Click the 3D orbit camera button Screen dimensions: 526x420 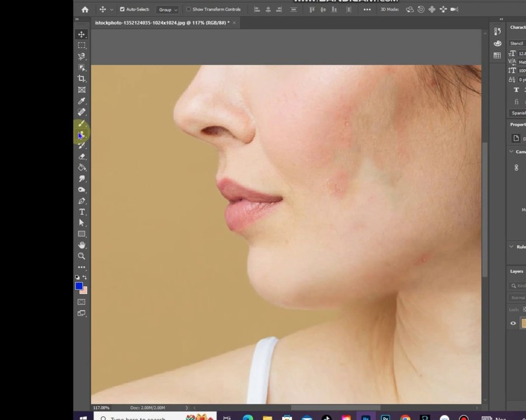[x=409, y=9]
